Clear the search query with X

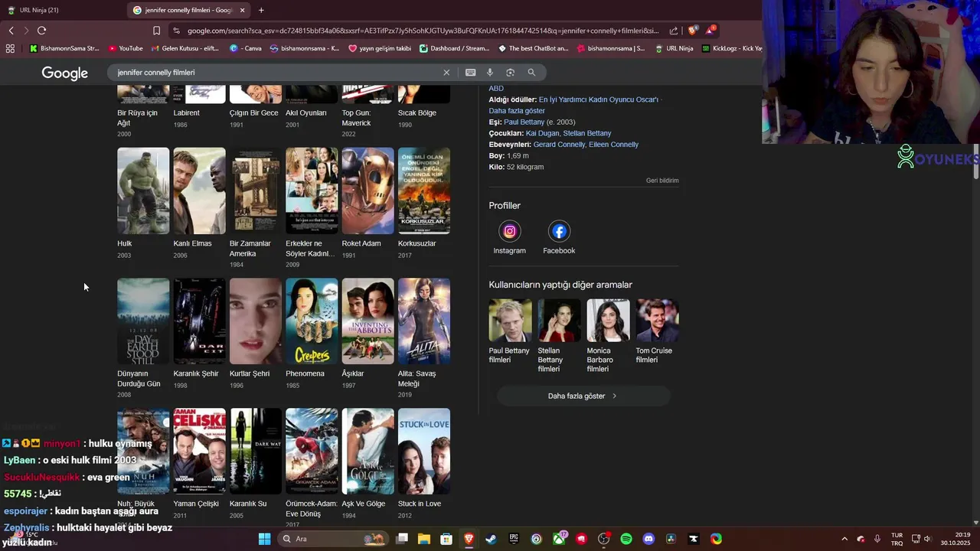[x=446, y=72]
